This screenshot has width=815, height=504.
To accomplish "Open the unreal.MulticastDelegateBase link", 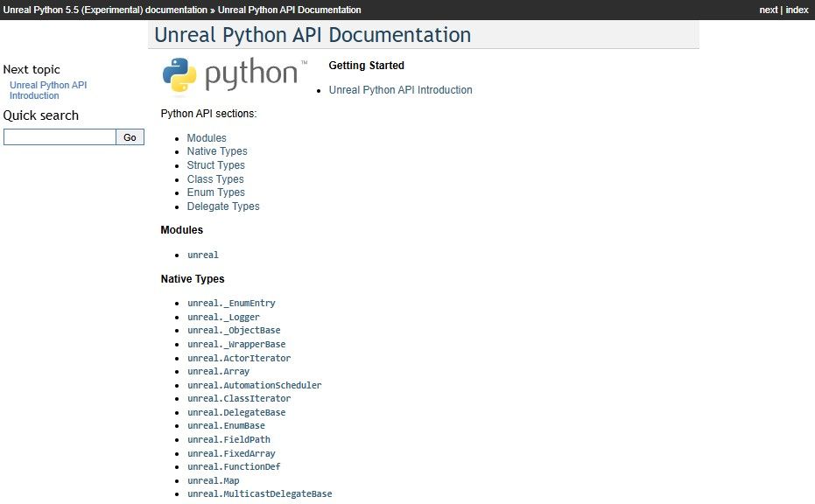I will (259, 494).
